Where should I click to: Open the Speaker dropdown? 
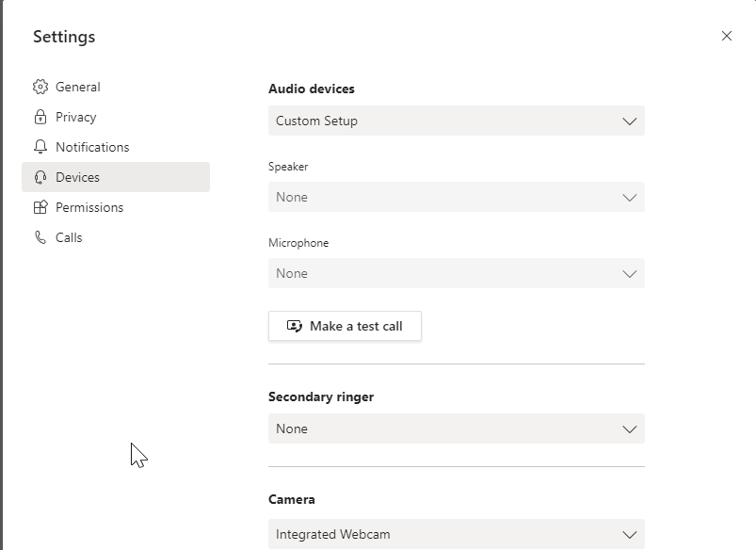(456, 197)
